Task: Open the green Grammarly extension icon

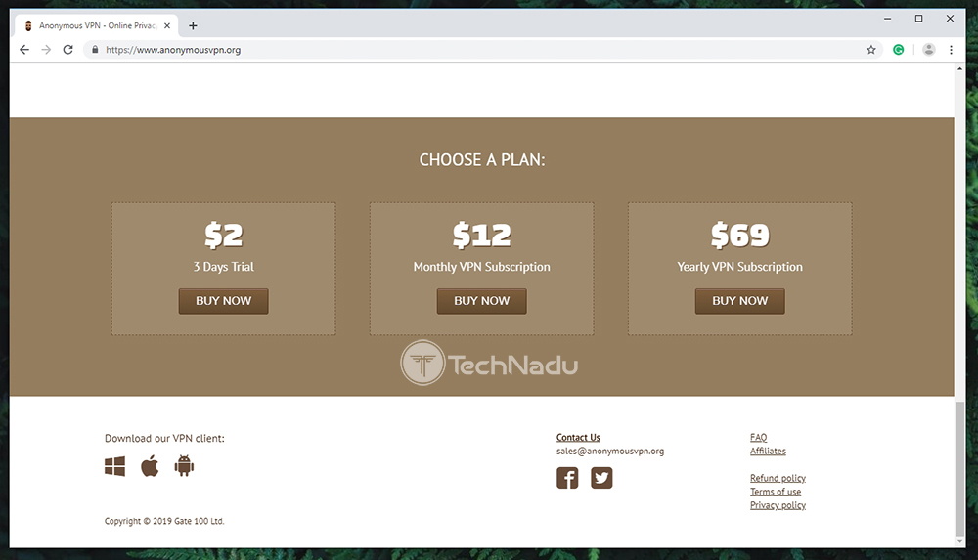Action: 898,50
